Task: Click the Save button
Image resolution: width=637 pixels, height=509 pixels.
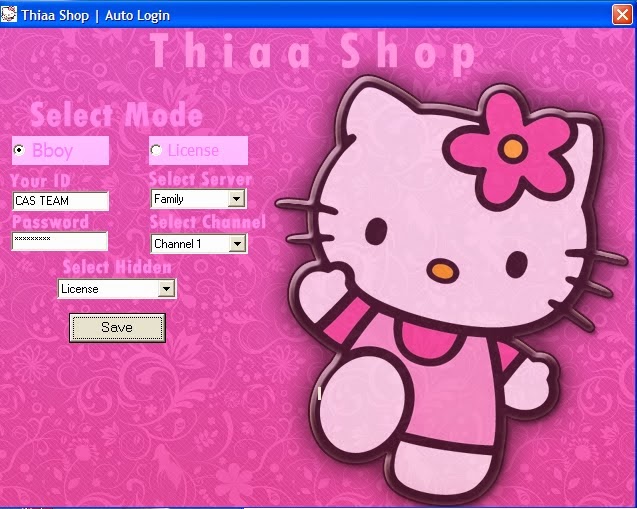Action: coord(117,327)
